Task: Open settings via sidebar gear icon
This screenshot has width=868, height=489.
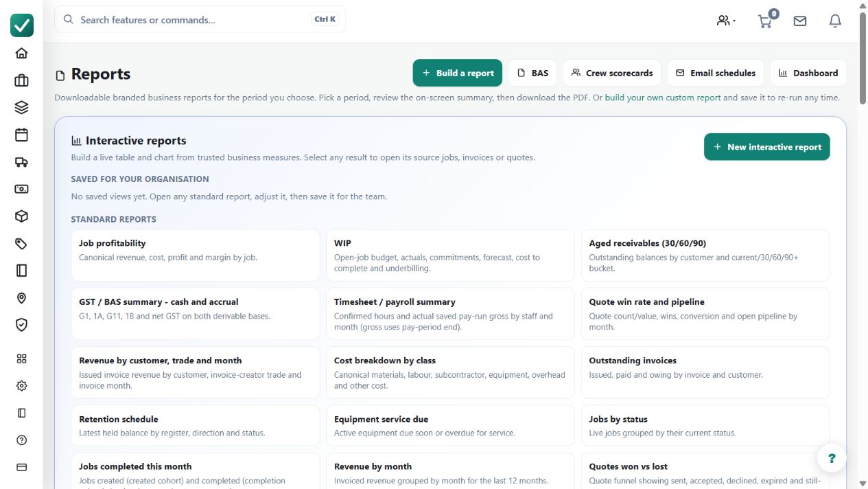Action: pos(21,386)
